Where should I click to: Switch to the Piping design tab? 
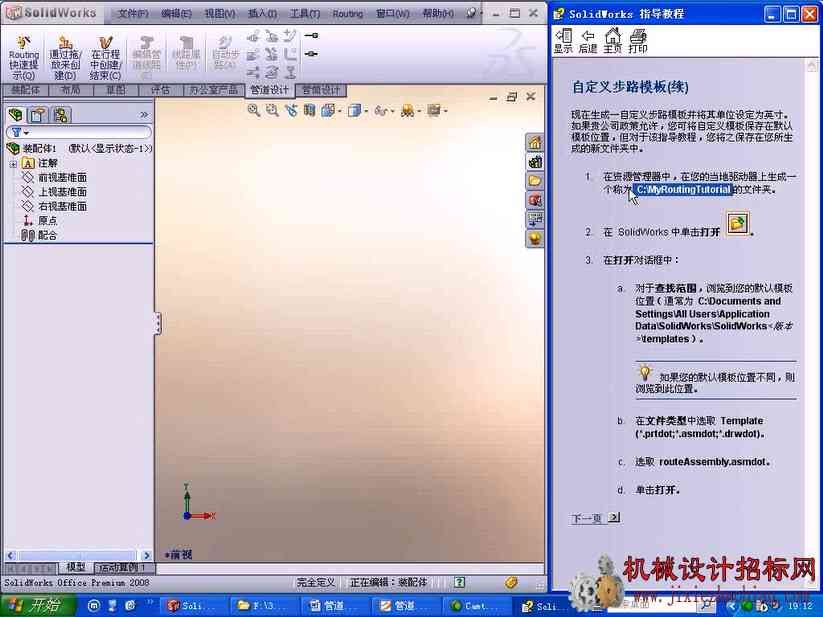[x=269, y=90]
